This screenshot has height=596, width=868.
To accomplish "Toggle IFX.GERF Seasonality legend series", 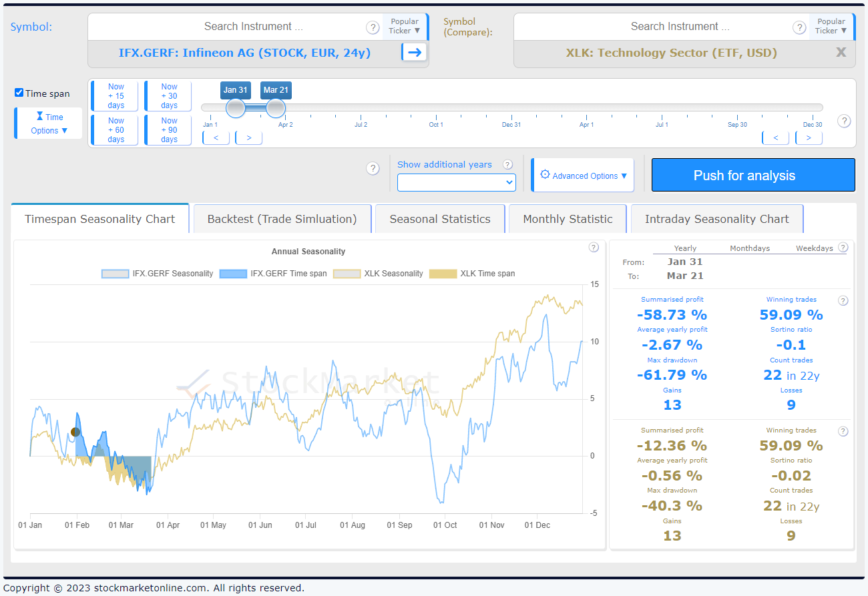I will [x=158, y=274].
